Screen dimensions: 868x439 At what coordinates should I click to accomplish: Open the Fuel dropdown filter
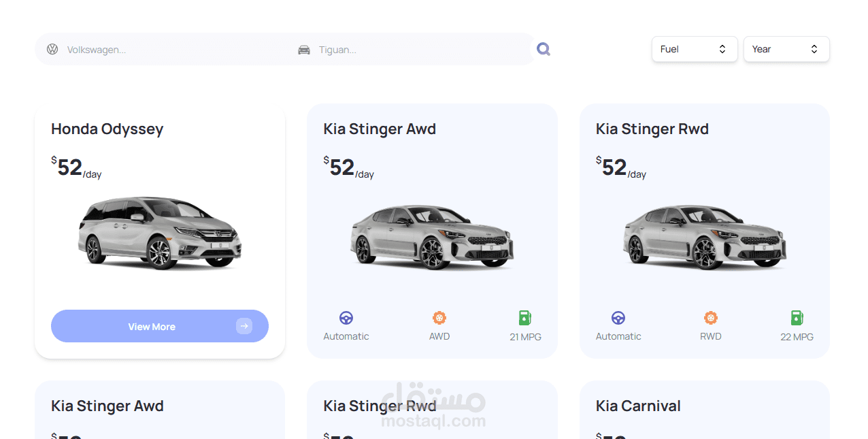coord(695,49)
